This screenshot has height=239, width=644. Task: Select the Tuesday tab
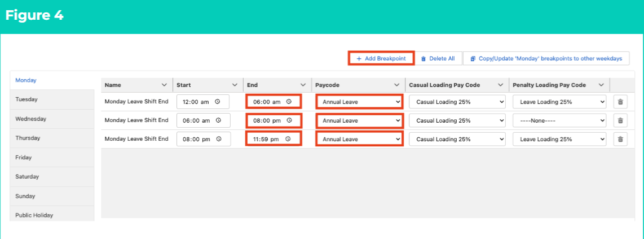pyautogui.click(x=52, y=99)
